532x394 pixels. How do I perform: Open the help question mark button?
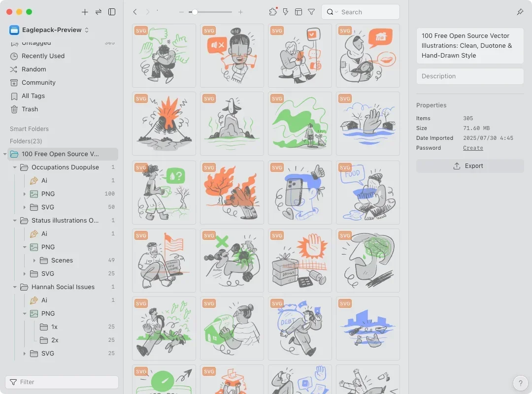point(521,383)
